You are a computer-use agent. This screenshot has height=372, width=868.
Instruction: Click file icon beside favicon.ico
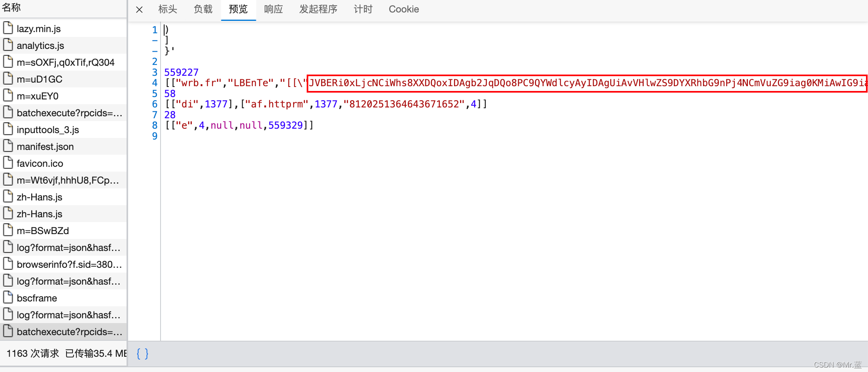tap(8, 163)
